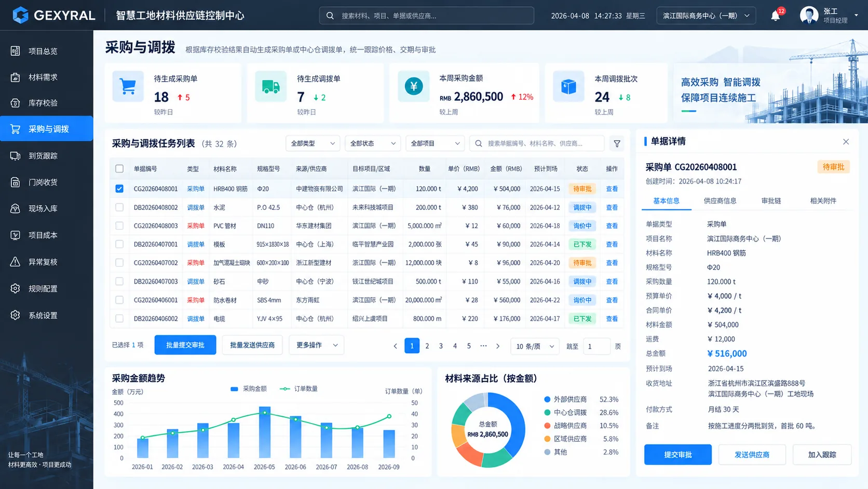
Task: Check the row CG20260407002 checkbox
Action: (119, 263)
